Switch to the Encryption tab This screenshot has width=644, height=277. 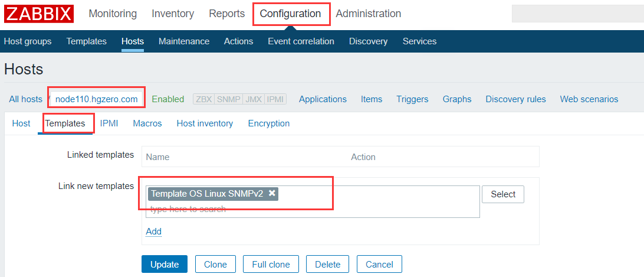269,123
